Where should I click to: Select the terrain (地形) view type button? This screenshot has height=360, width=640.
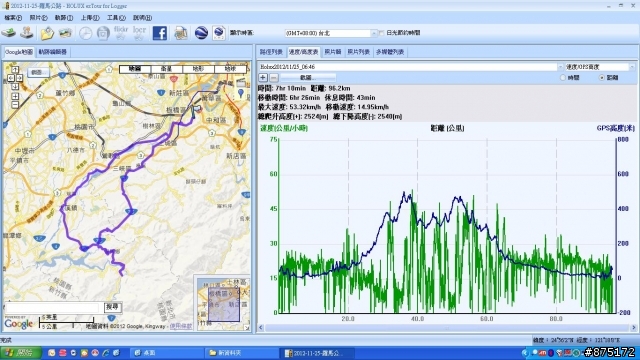[x=198, y=69]
